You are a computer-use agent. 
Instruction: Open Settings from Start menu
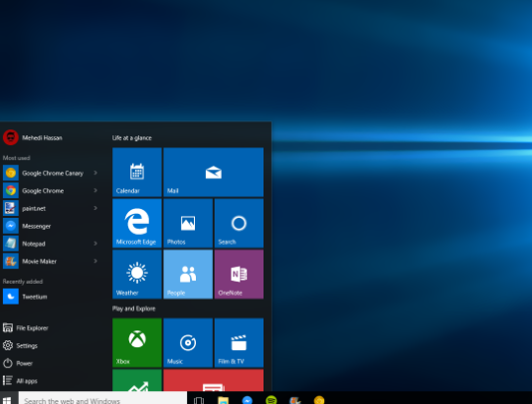click(x=20, y=345)
